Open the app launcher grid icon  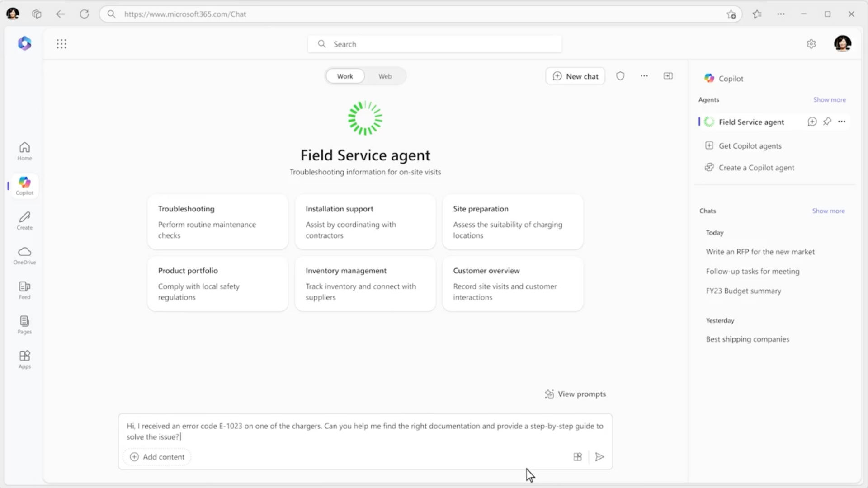click(61, 44)
